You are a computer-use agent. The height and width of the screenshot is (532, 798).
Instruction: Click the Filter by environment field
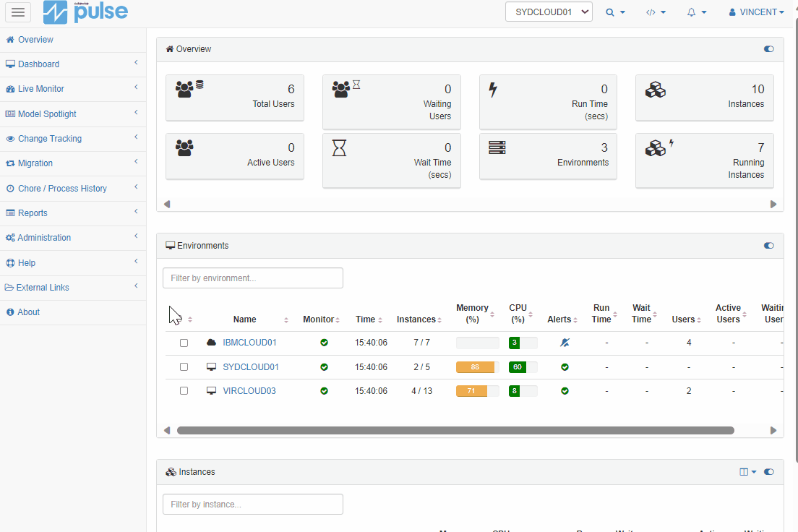pos(253,278)
